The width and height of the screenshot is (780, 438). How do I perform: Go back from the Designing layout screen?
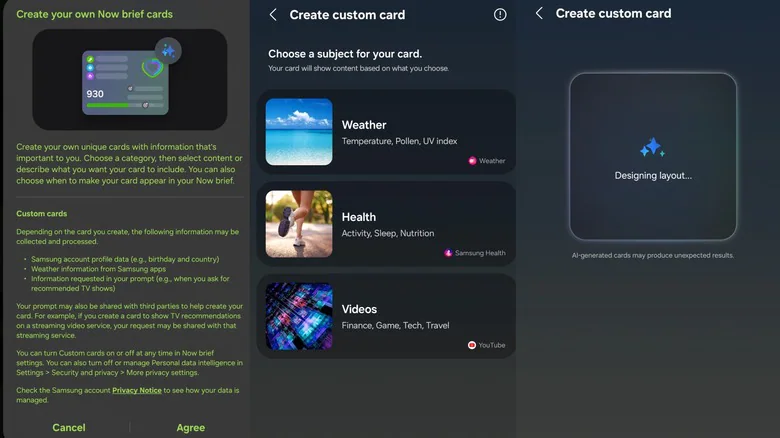[539, 13]
